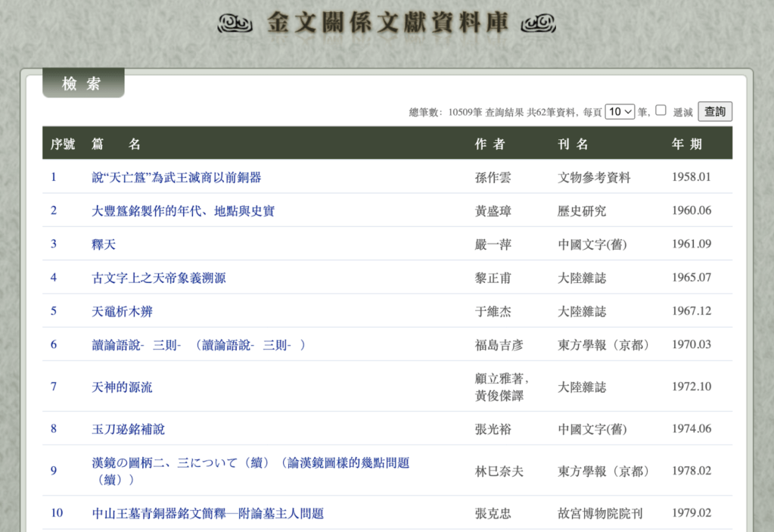Open article 大豐簋銘製作的年代、地點與史實
The image size is (774, 532).
coord(182,211)
